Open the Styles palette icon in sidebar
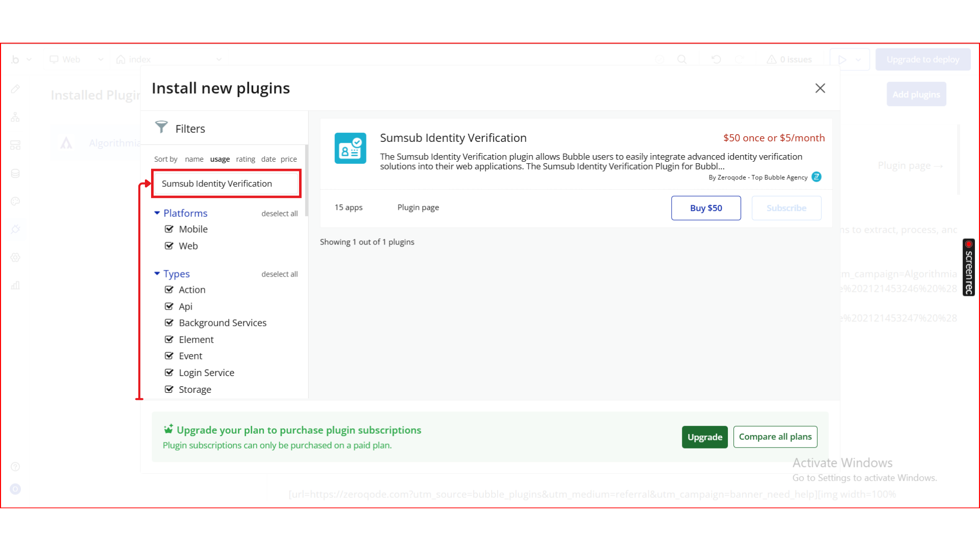This screenshot has width=980, height=551. point(15,202)
